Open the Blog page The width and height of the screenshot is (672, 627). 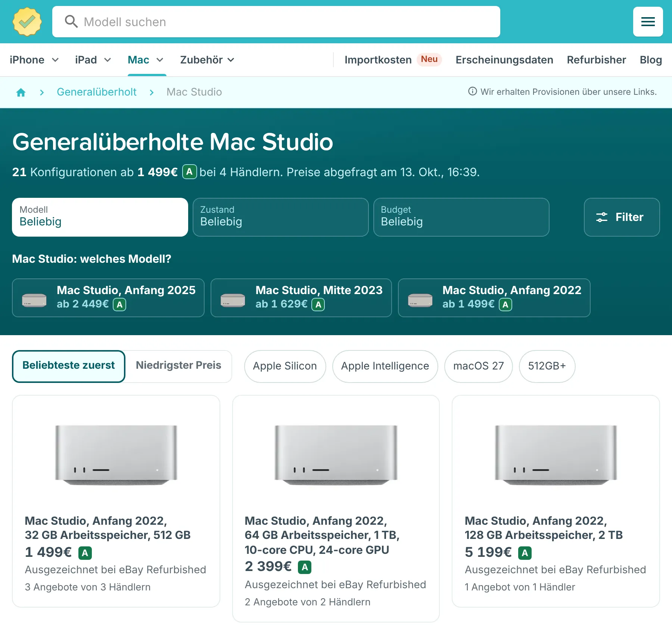coord(651,60)
